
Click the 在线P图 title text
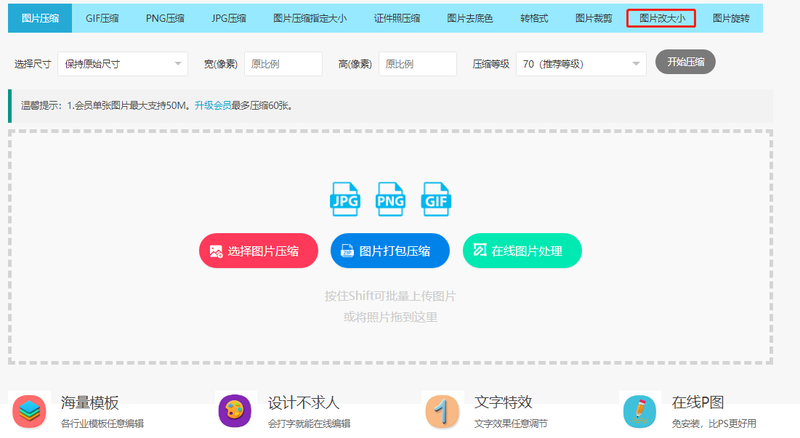(x=697, y=402)
